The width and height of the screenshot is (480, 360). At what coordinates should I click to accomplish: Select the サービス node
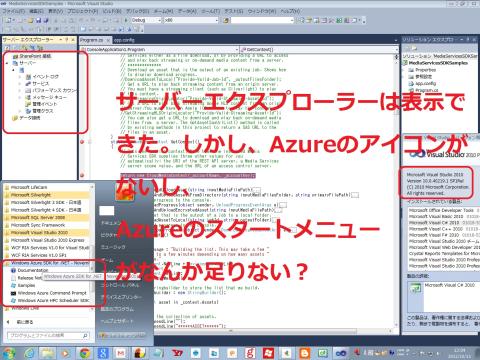41,84
